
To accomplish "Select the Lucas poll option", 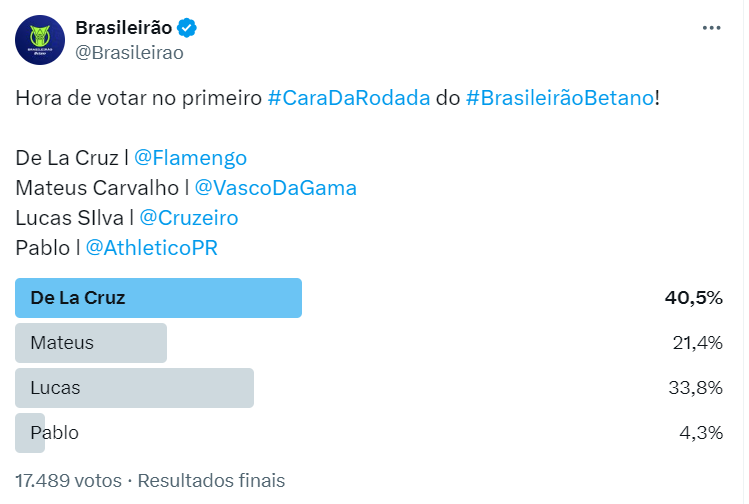I will click(x=135, y=388).
